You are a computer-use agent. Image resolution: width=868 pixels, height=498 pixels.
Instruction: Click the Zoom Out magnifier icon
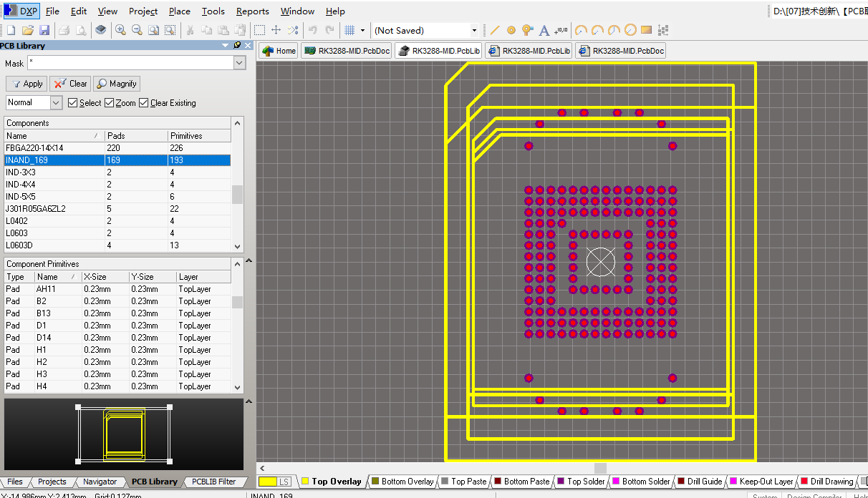pyautogui.click(x=137, y=30)
